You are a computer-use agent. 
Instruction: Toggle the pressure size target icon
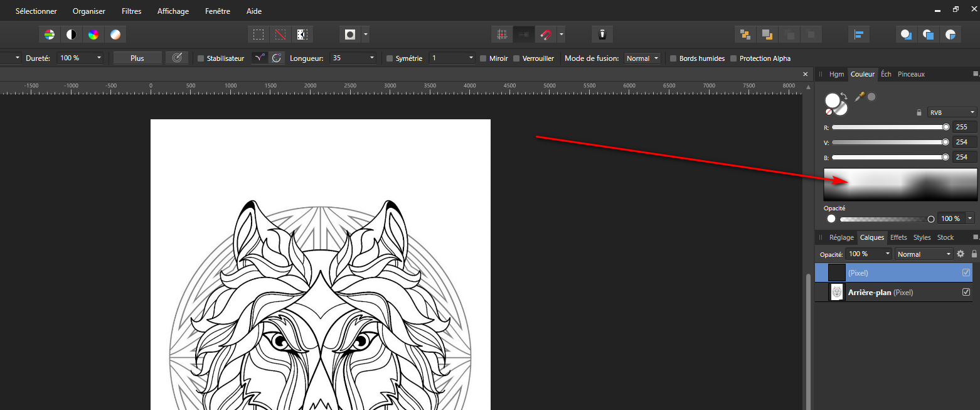(x=177, y=58)
